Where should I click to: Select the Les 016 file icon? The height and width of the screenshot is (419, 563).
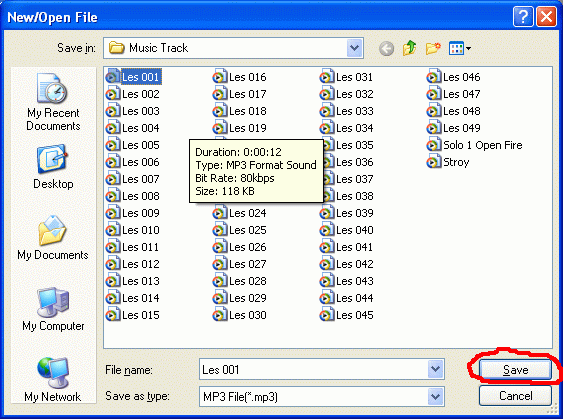tap(219, 77)
